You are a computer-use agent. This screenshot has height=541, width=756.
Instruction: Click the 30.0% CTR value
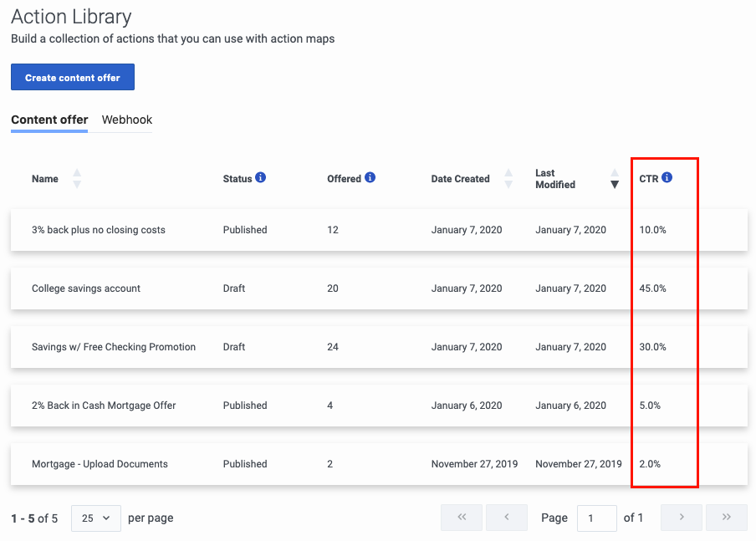653,347
